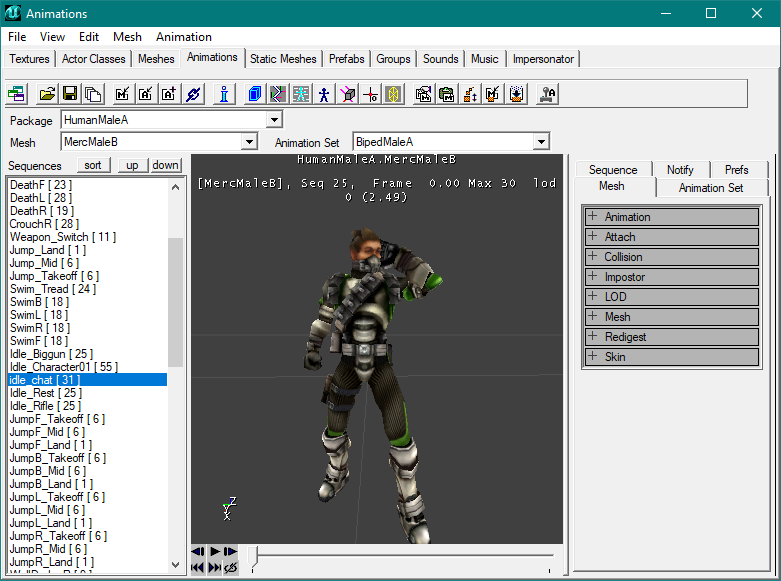781x581 pixels.
Task: Click the down button to move sequence
Action: tap(165, 165)
